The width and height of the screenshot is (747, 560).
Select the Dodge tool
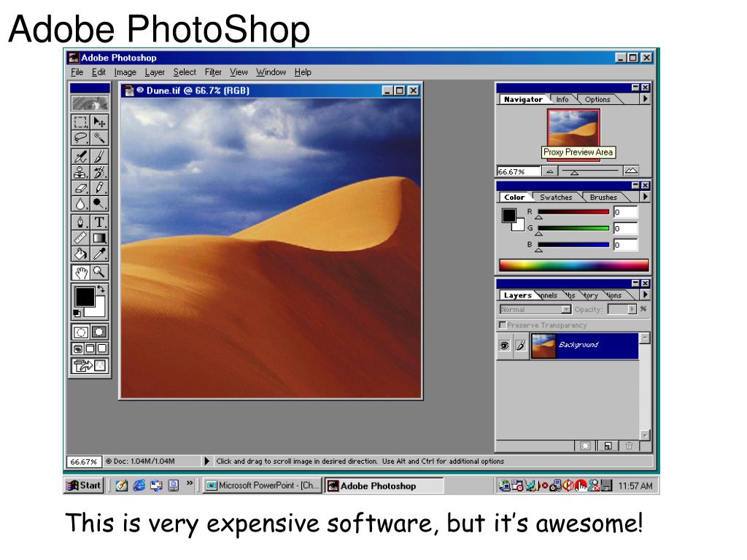(99, 203)
